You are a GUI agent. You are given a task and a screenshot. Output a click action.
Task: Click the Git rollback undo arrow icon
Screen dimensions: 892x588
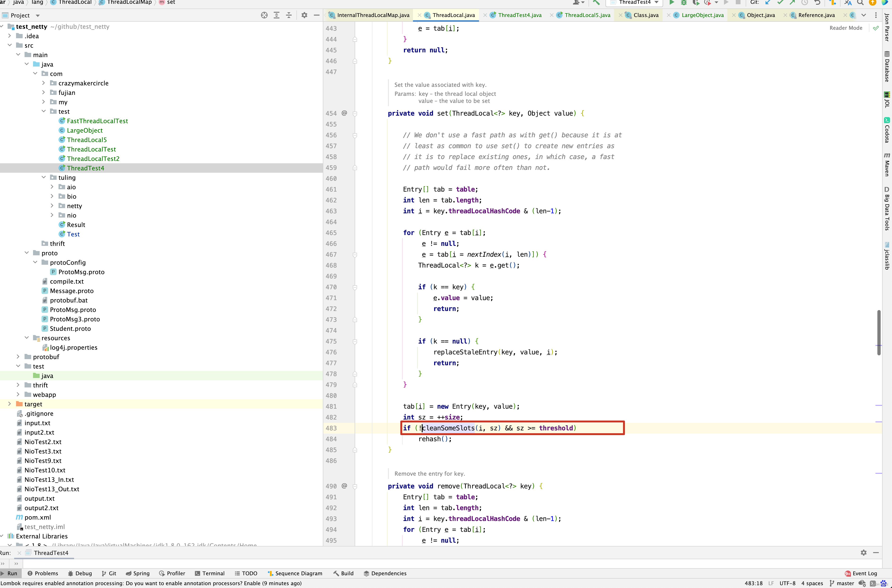817,3
